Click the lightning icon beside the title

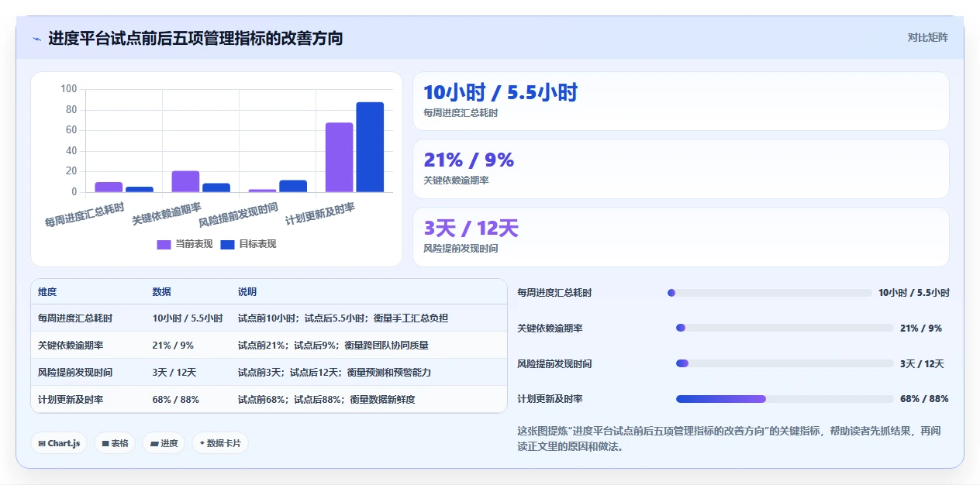point(37,39)
